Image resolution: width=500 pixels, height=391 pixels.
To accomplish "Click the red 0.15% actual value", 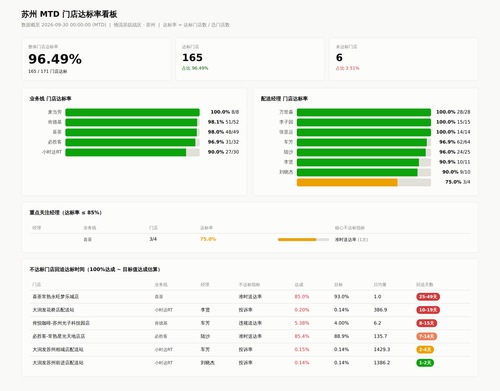I will (x=302, y=349).
